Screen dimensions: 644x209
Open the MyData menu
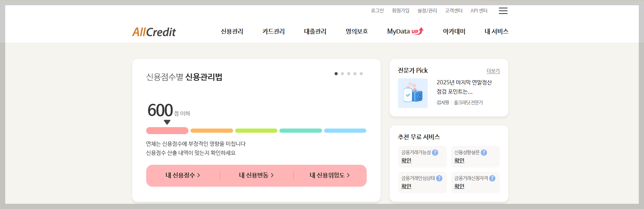398,31
